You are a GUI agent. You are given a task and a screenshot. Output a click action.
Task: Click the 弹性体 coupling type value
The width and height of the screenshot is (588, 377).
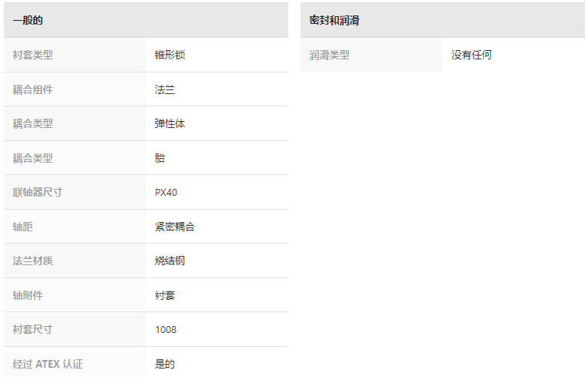point(170,124)
